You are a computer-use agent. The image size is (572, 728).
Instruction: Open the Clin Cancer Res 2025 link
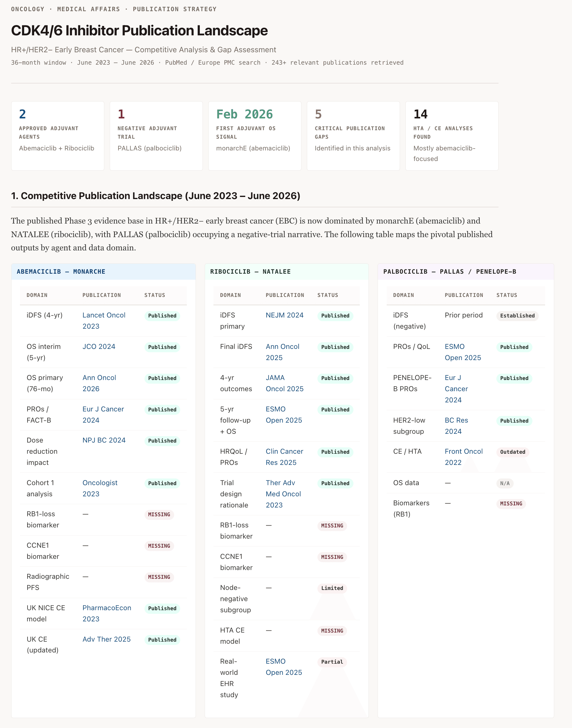coord(284,457)
